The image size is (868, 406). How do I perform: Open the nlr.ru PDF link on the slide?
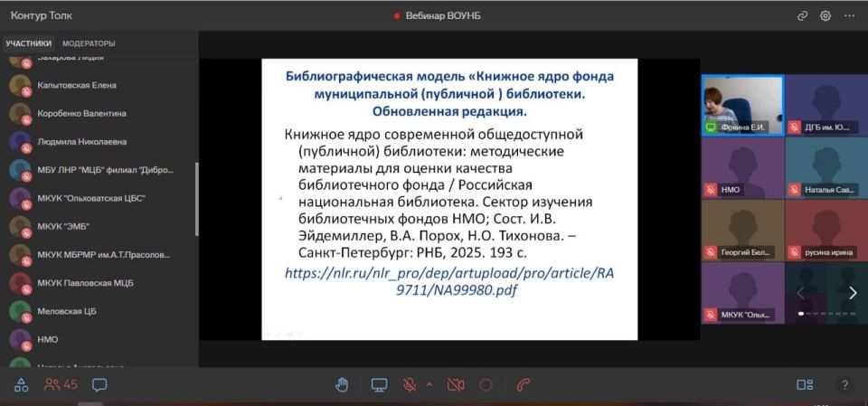[449, 282]
